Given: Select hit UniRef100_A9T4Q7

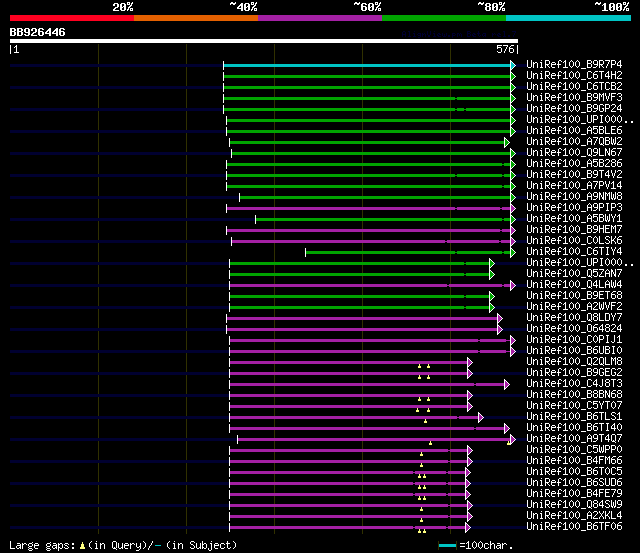Looking at the screenshot, I should 574,439.
